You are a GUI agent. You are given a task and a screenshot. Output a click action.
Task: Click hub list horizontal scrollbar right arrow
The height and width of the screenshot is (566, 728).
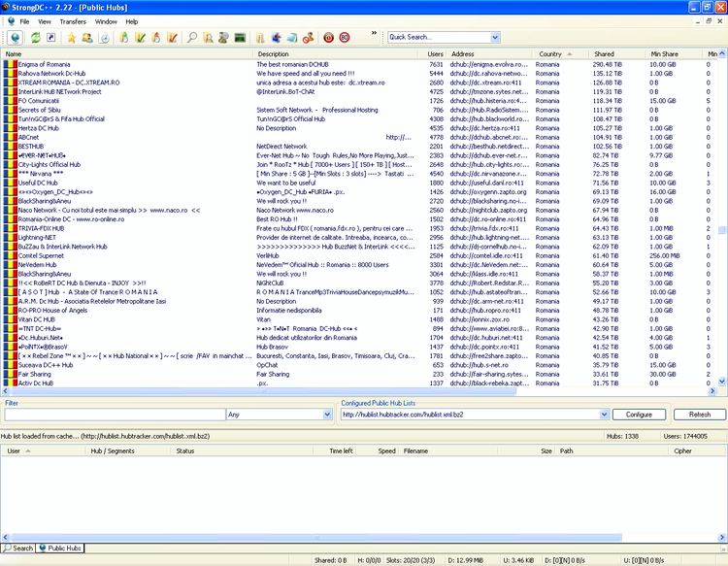pyautogui.click(x=712, y=391)
